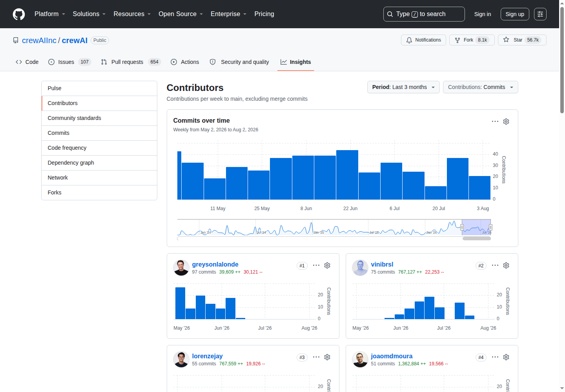Screen dimensions: 565x392
Task: Open Network in the insights sidebar
Action: [x=99, y=178]
